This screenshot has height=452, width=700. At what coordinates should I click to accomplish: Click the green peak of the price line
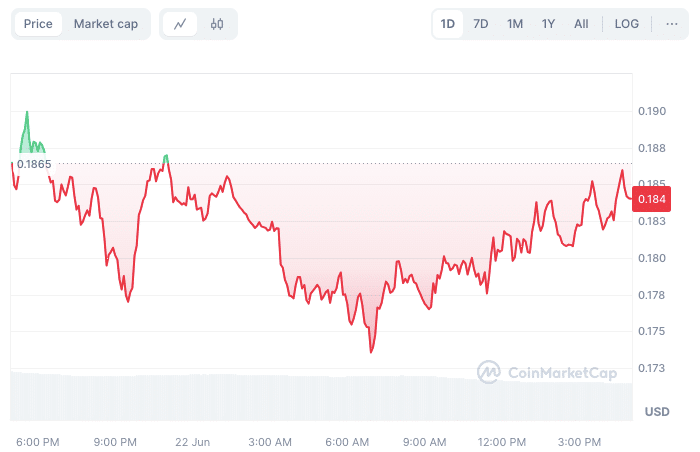[27, 113]
